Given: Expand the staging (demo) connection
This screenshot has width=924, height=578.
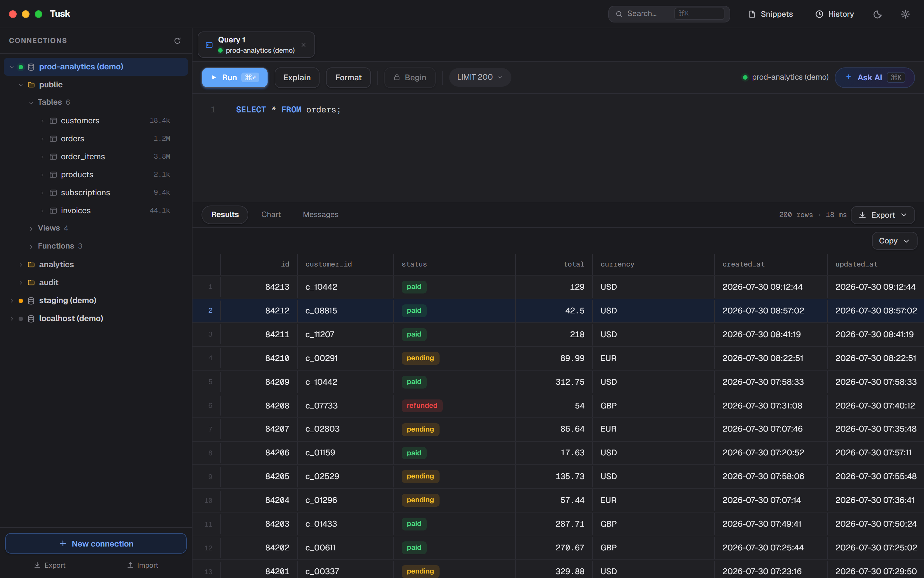Looking at the screenshot, I should tap(12, 301).
